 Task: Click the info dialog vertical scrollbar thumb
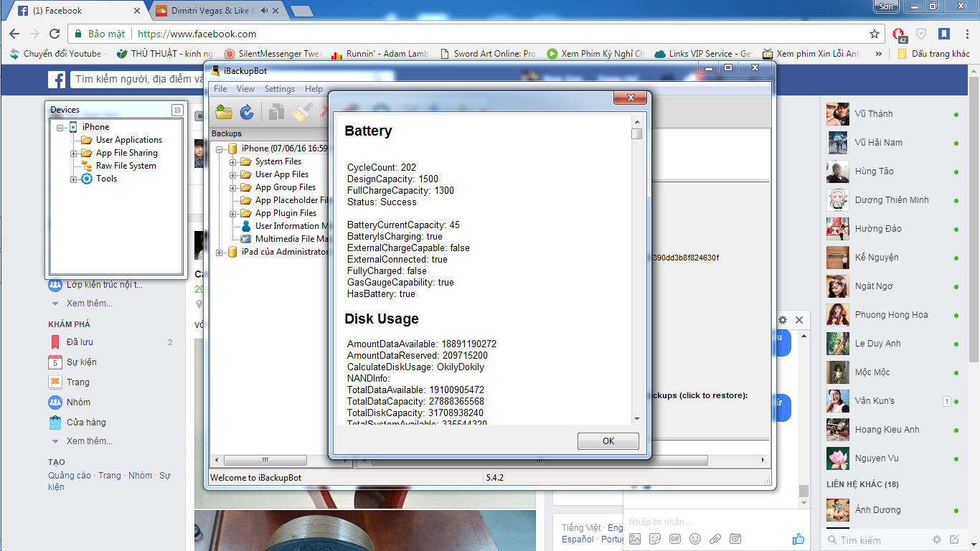coord(636,133)
